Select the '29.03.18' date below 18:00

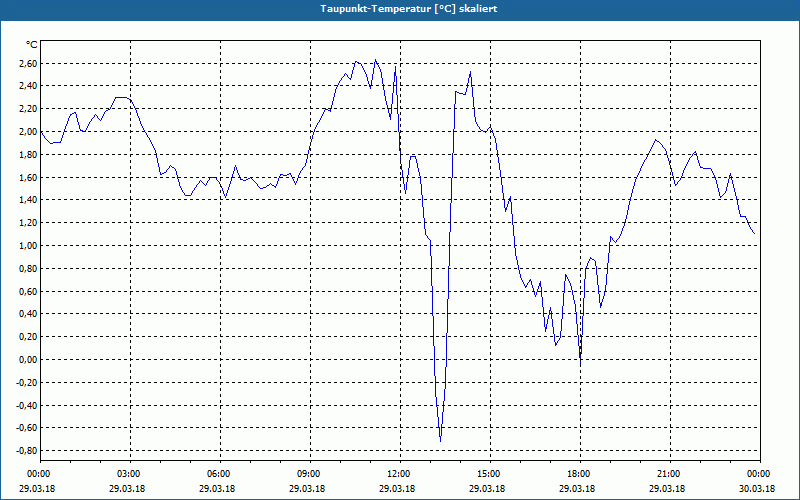(577, 488)
